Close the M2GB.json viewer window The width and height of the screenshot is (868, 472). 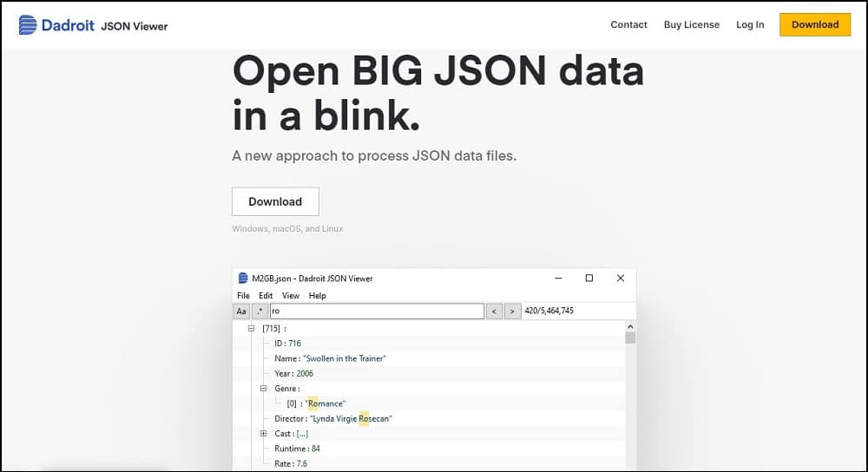620,279
